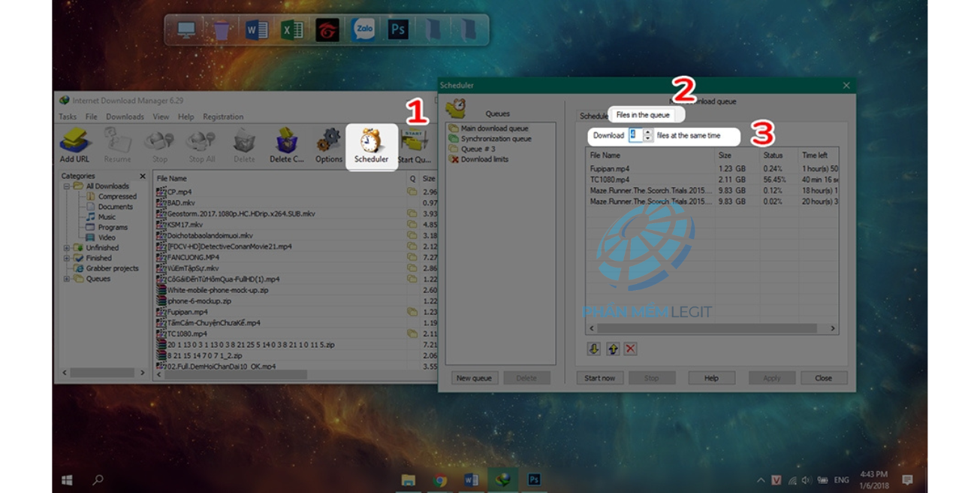980x493 pixels.
Task: Open the Windows Start menu
Action: click(67, 479)
